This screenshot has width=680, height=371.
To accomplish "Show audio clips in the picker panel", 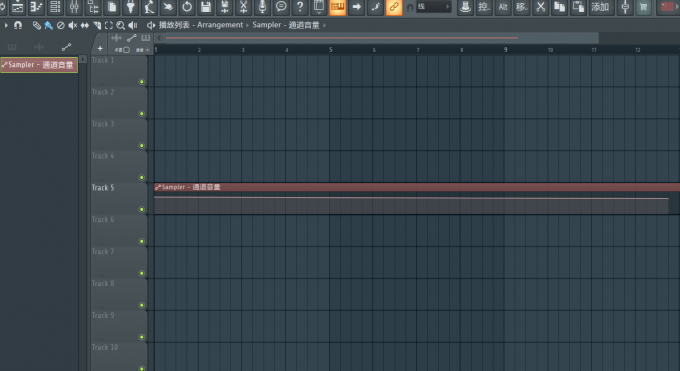I will [39, 47].
